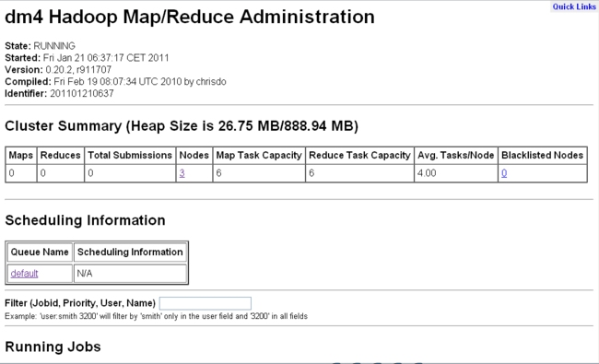The width and height of the screenshot is (599, 364).
Task: Select the Reduce Task Capacity value 6
Action: point(311,173)
